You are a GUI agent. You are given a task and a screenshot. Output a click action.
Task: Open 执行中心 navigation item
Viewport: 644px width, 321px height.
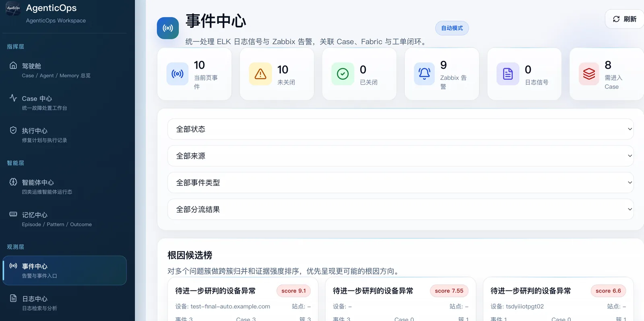[64, 135]
